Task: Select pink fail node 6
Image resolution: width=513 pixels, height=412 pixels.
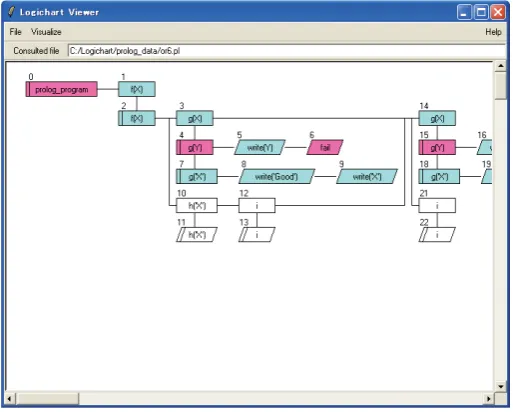Action: coord(325,147)
